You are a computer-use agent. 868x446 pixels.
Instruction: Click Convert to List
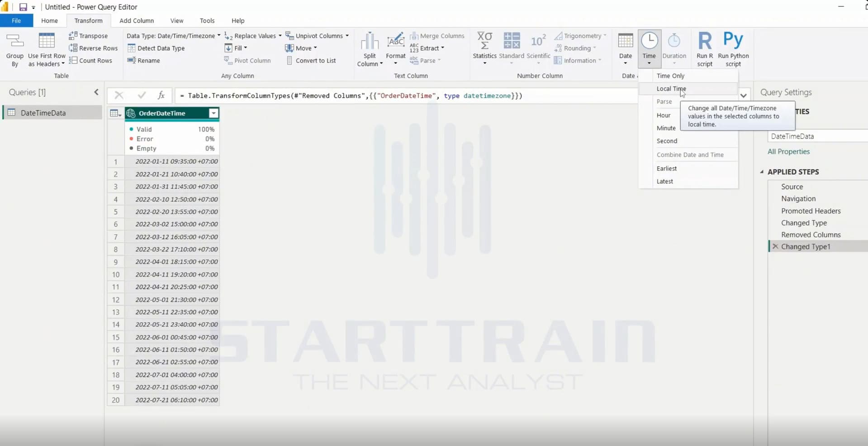[311, 60]
